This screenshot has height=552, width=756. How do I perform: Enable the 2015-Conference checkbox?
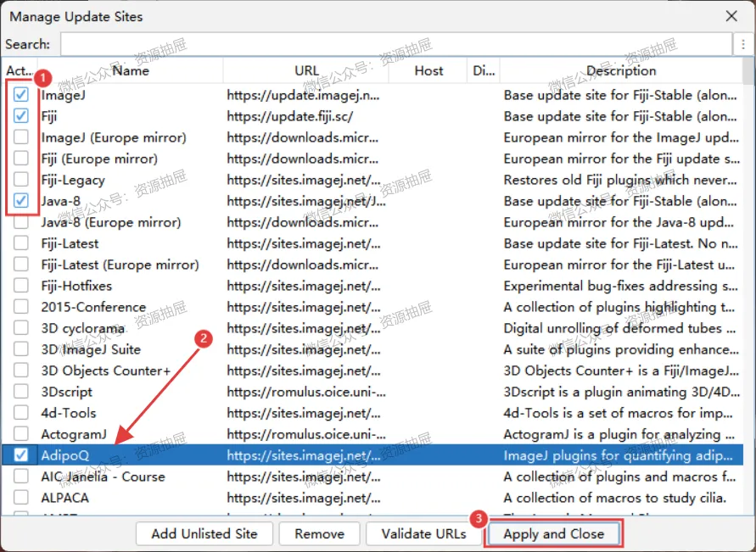20,307
